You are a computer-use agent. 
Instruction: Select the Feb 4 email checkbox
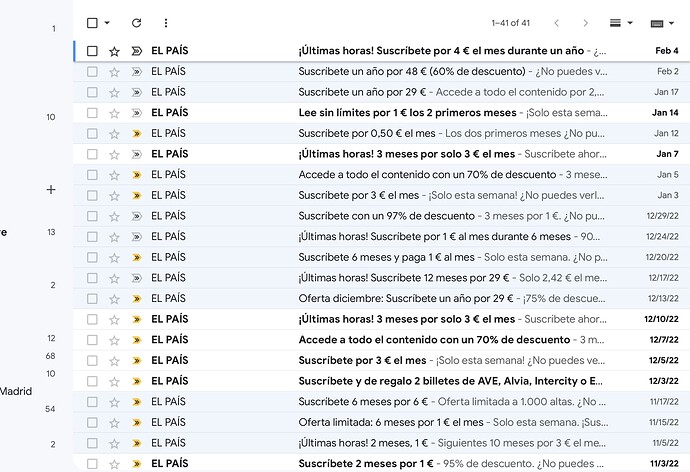tap(92, 51)
